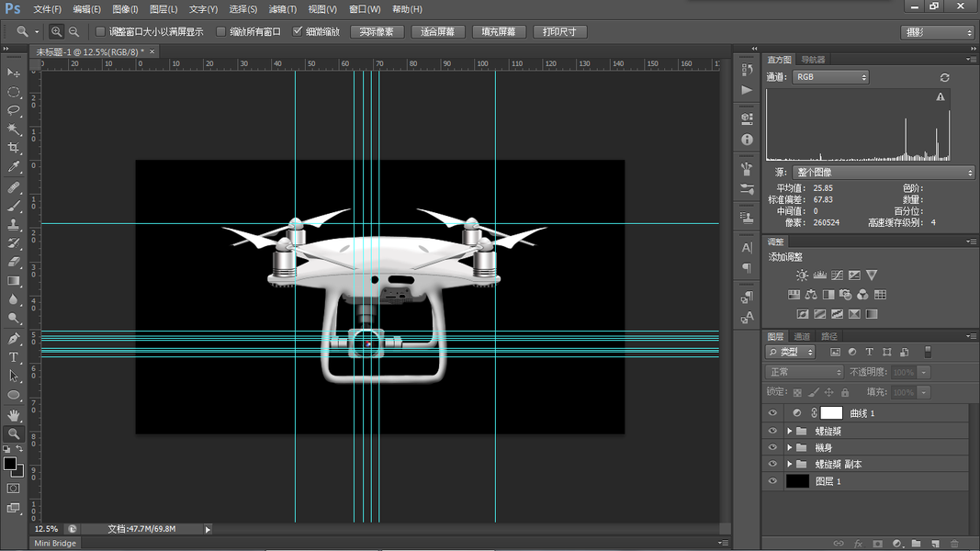
Task: Select the Move tool
Action: point(13,73)
